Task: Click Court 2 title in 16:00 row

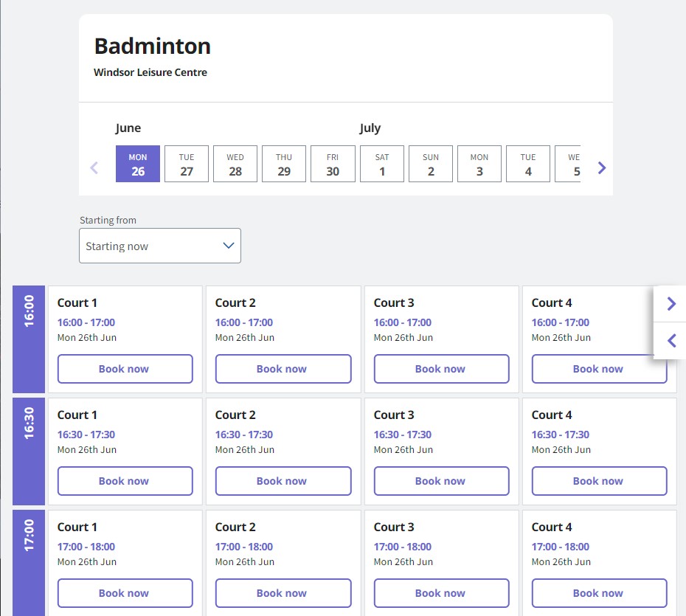Action: click(235, 302)
